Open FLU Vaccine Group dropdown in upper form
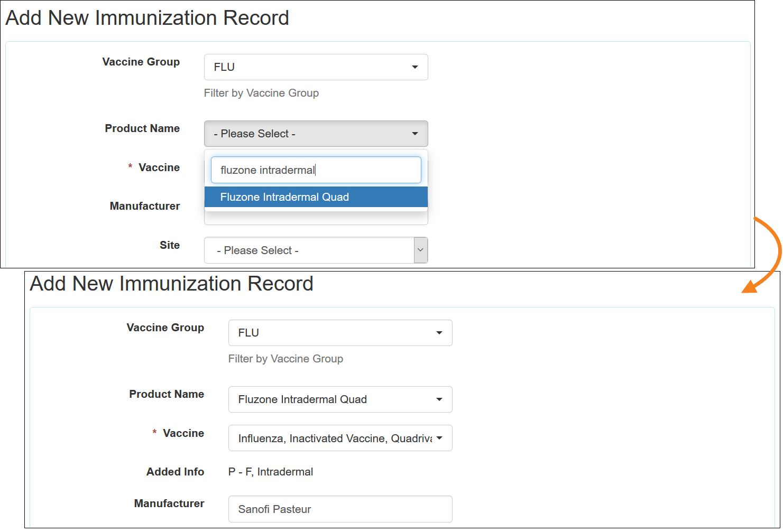 tap(316, 67)
